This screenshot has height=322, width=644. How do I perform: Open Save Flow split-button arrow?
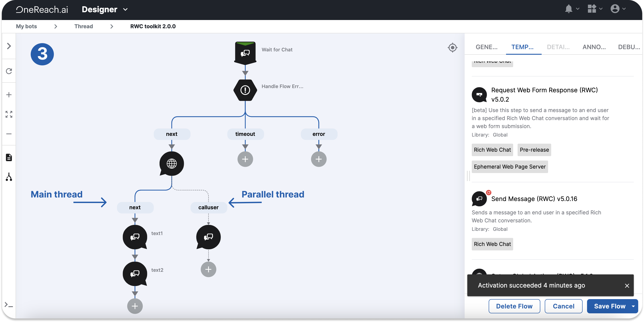633,306
